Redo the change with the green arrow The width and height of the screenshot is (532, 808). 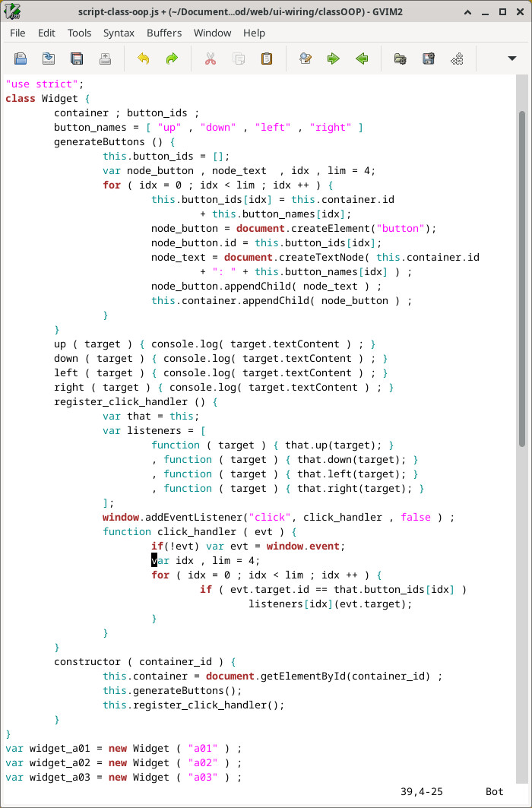click(x=172, y=59)
